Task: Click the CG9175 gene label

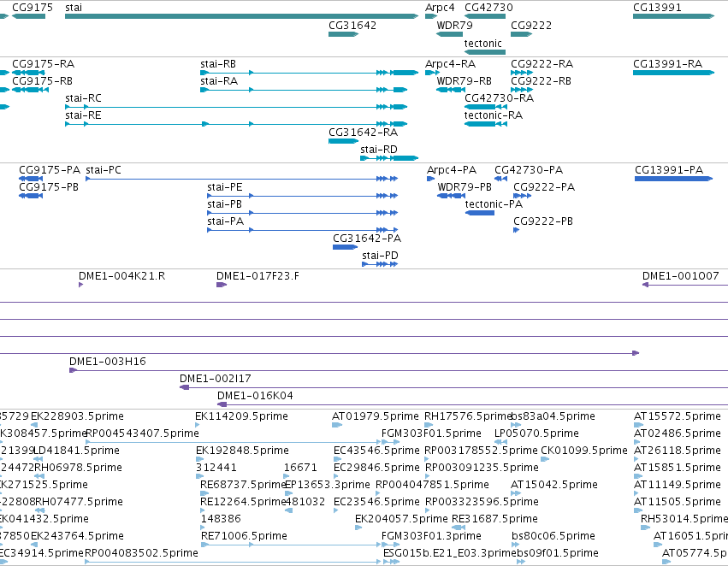Action: (x=33, y=8)
